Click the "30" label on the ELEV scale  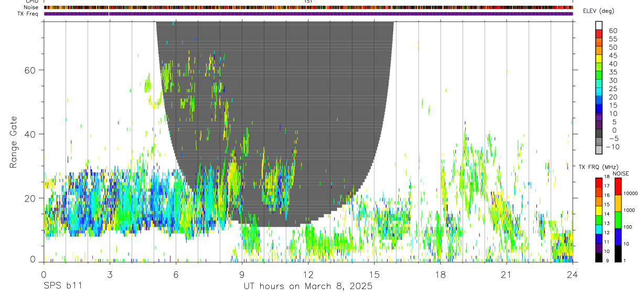point(613,81)
